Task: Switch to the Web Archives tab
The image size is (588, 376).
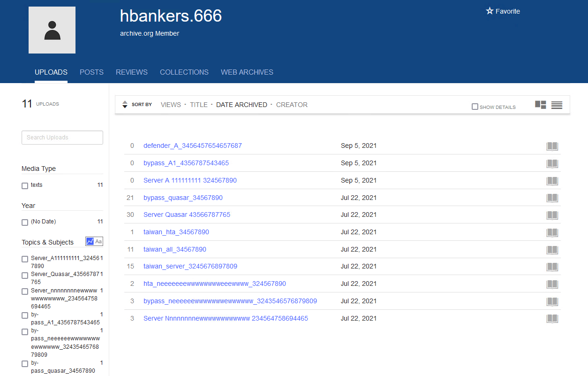Action: pos(247,72)
